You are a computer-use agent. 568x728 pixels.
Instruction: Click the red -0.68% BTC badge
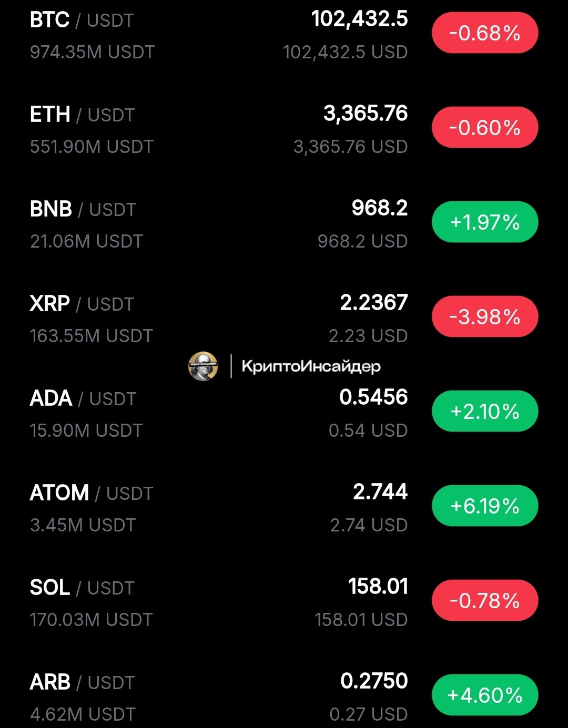point(485,33)
